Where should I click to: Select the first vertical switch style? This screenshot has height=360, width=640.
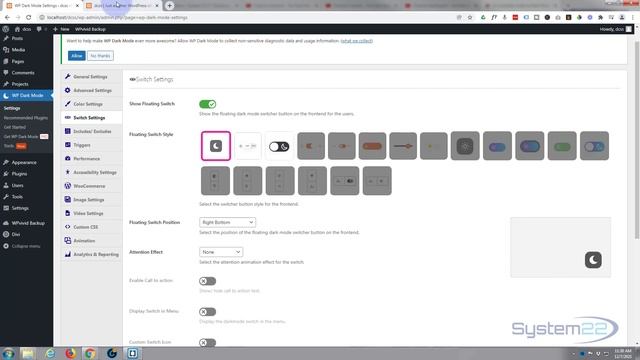216,180
